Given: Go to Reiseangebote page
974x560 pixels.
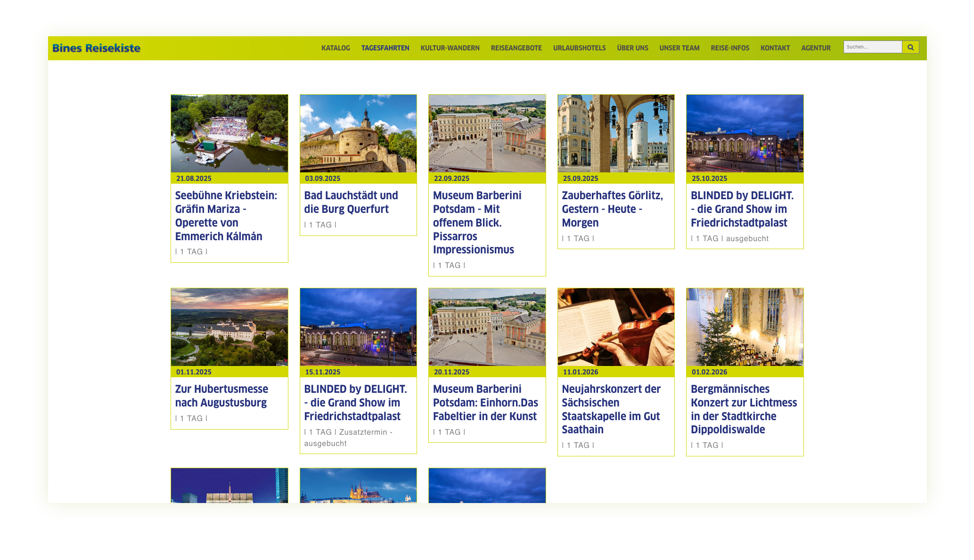Looking at the screenshot, I should pyautogui.click(x=516, y=48).
